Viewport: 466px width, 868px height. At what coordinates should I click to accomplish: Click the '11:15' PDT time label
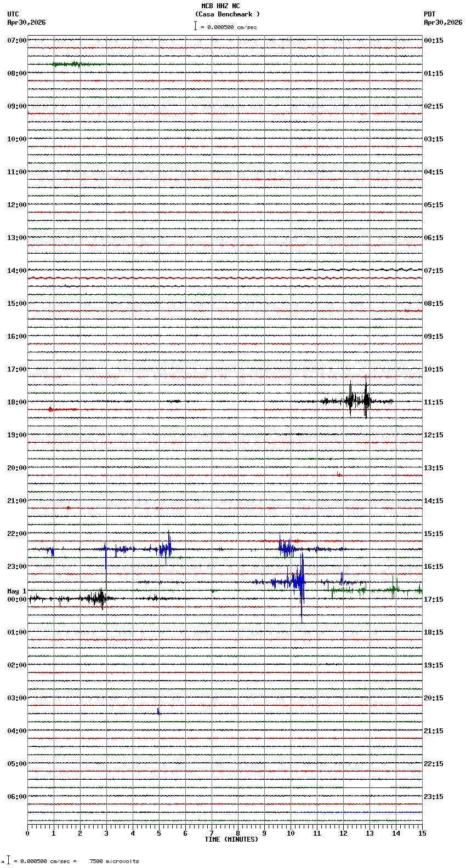click(434, 402)
